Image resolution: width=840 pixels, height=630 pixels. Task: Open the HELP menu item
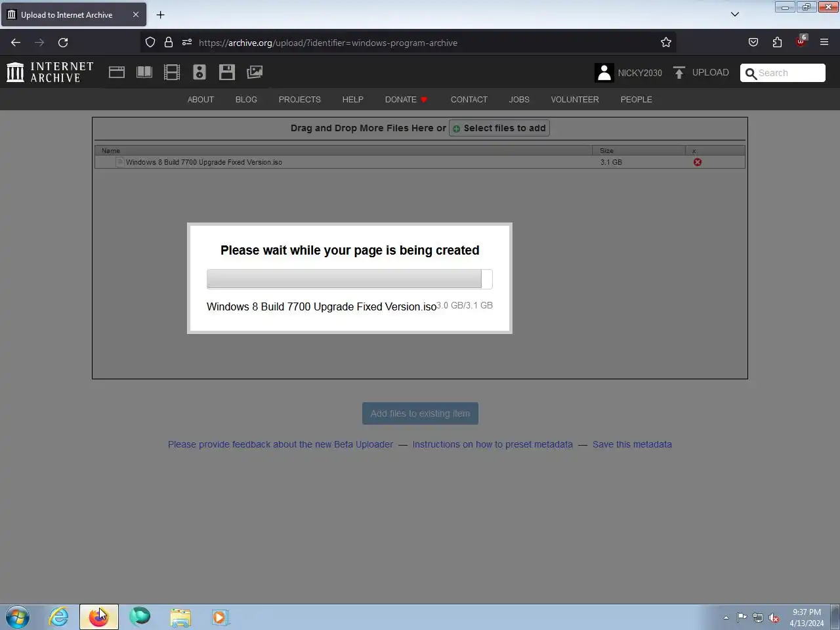pos(352,100)
